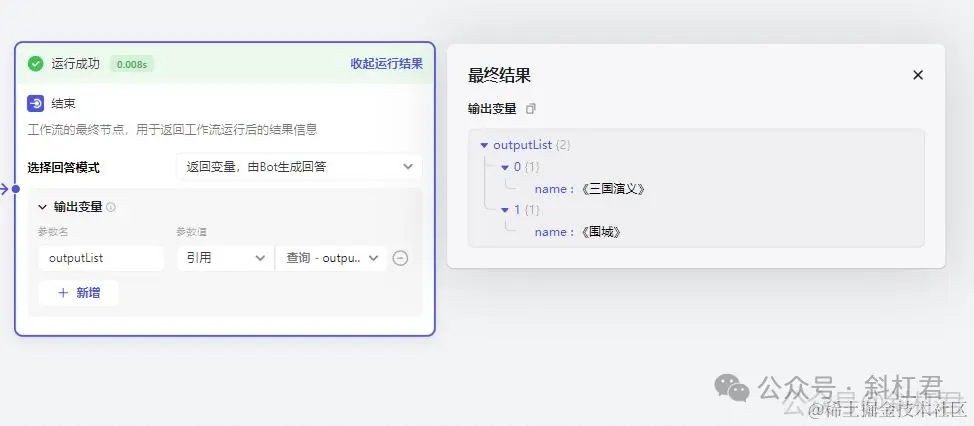974x426 pixels.
Task: Click the 新增 button
Action: coord(78,293)
